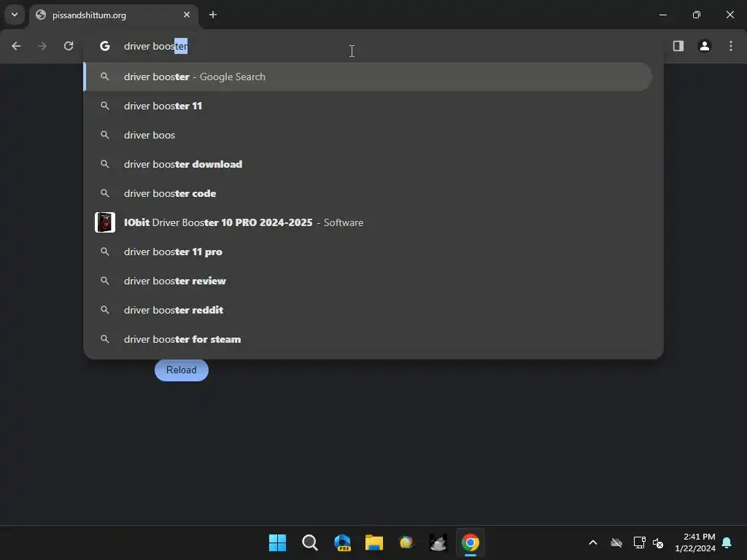
Task: Open the notification bell icon
Action: [x=727, y=542]
